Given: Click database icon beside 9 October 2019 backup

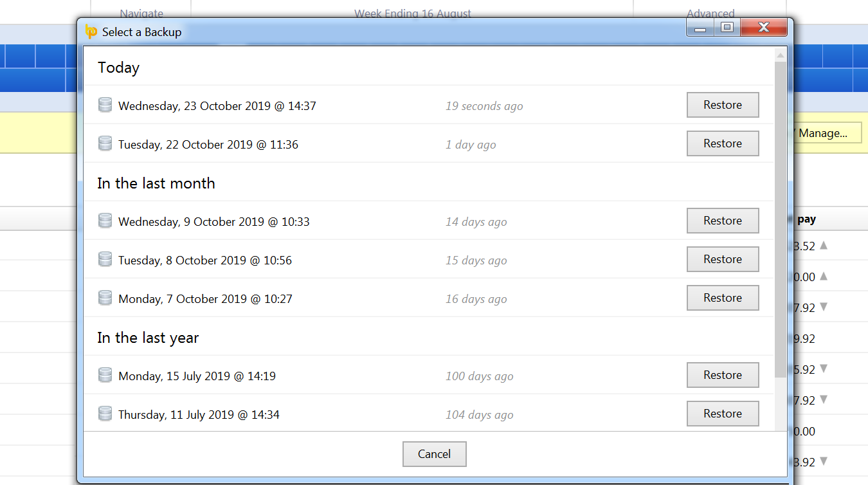Looking at the screenshot, I should tap(105, 221).
